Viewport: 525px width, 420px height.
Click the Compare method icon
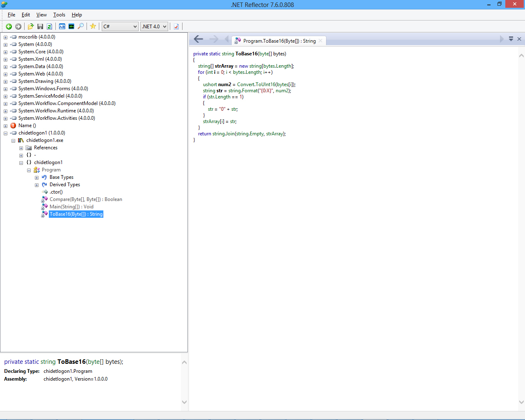44,199
